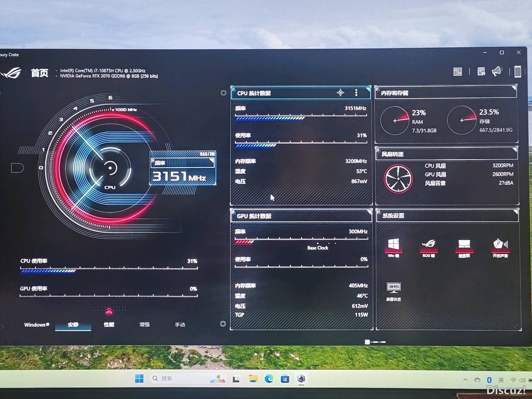The width and height of the screenshot is (532, 399).
Task: Click the settings ring icon beside CPU panel
Action: pyautogui.click(x=224, y=93)
